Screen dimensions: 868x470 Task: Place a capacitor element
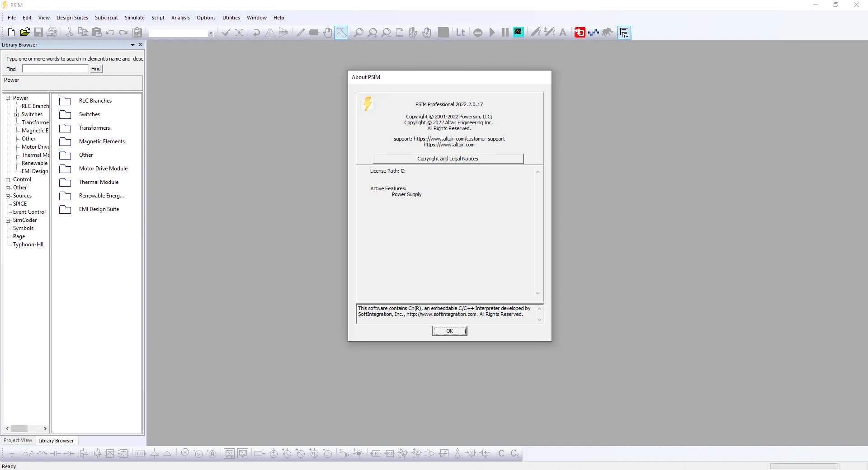click(56, 453)
